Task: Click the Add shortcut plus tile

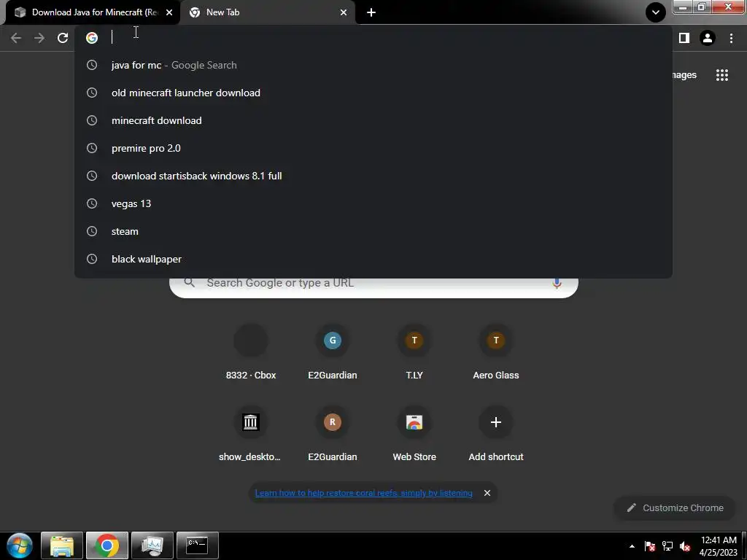Action: 496,434
